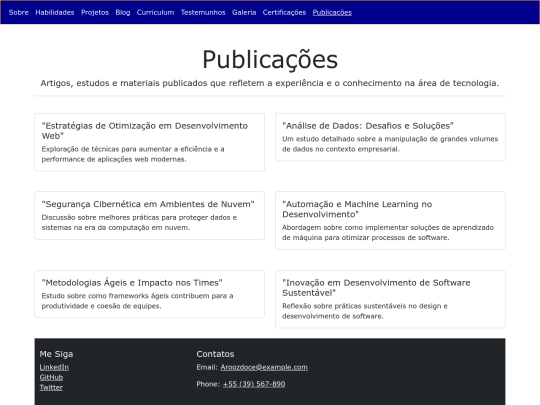Viewport: 540px width, 405px height.
Task: Click the subtitle starting "Artigos, estudos e materiais"
Action: point(270,83)
